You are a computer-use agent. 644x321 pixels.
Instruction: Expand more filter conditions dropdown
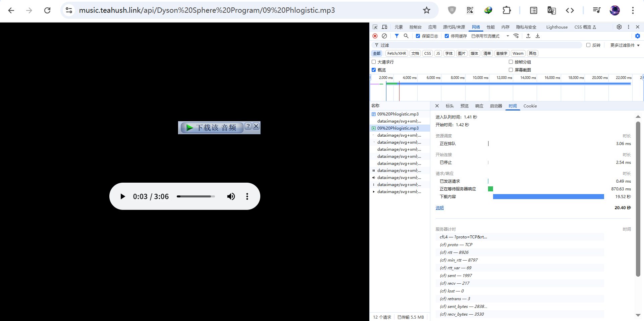click(625, 45)
